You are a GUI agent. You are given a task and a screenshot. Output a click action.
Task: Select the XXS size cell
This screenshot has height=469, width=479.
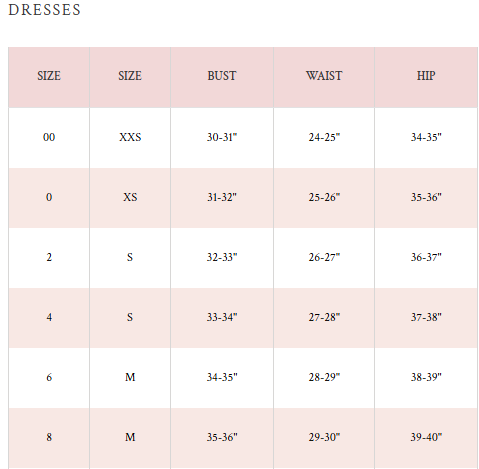(130, 137)
